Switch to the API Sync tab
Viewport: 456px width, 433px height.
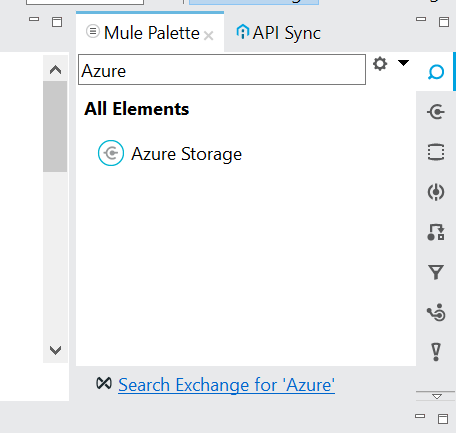(x=278, y=33)
